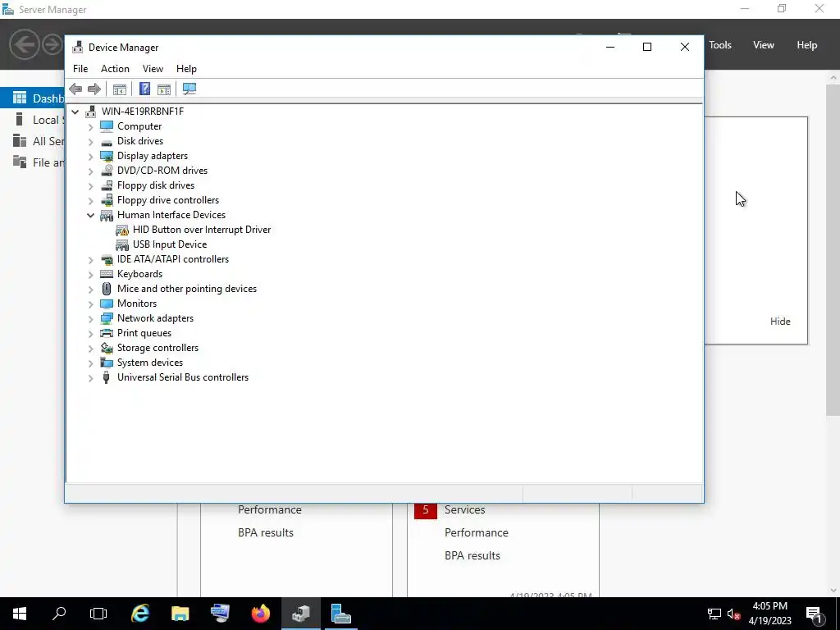Image resolution: width=840 pixels, height=630 pixels.
Task: Click the taskbar Search magnifier icon
Action: pos(59,614)
